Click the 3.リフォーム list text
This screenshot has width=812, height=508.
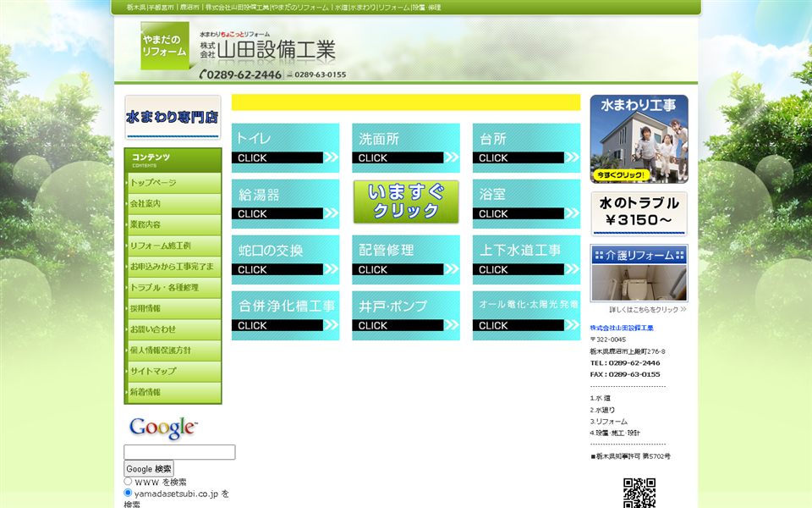pos(608,422)
